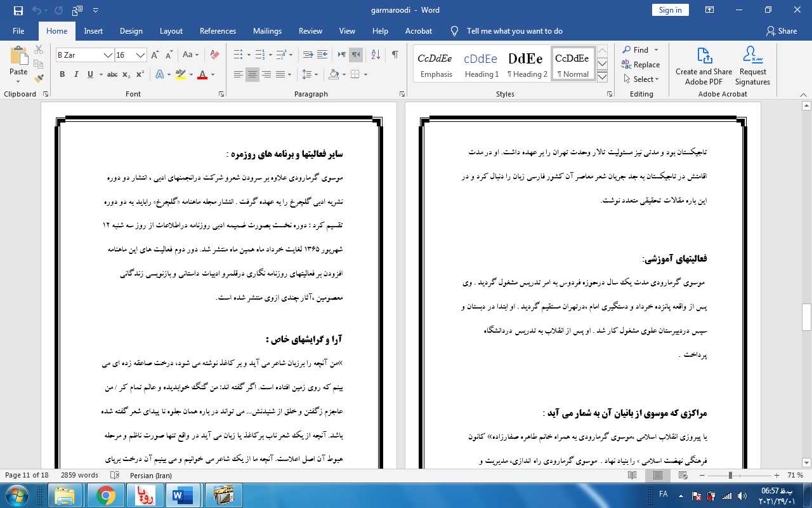Image resolution: width=812 pixels, height=508 pixels.
Task: Expand the font size dropdown
Action: (x=141, y=55)
